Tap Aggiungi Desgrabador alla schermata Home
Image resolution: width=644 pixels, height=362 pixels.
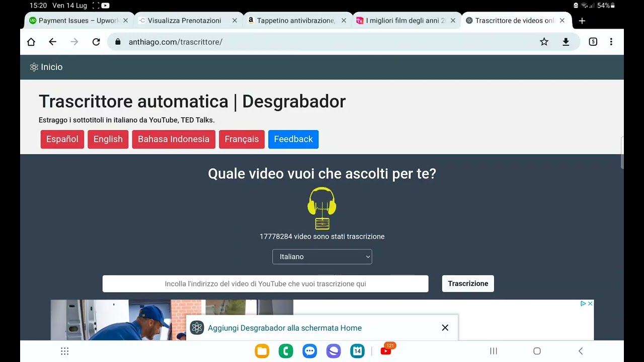coord(285,328)
